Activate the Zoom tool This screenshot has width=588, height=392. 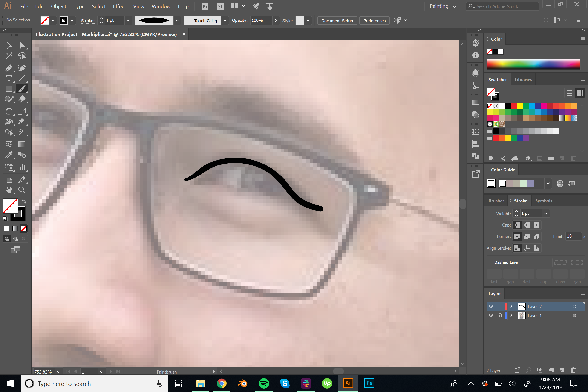point(22,190)
